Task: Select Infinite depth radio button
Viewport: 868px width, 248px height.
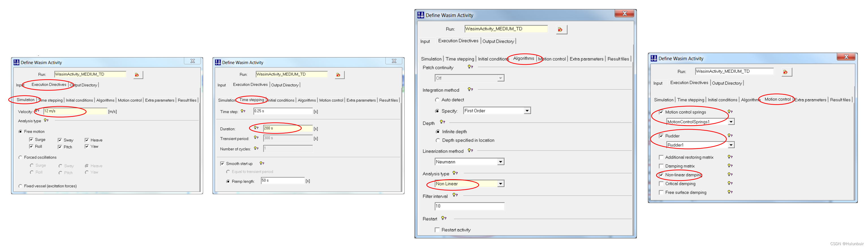Action: (x=438, y=132)
